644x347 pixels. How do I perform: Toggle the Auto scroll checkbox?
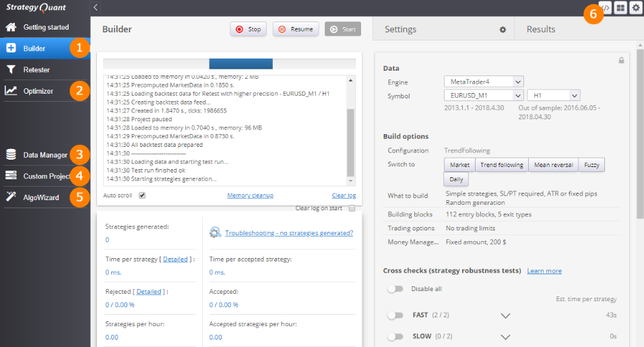[x=141, y=195]
